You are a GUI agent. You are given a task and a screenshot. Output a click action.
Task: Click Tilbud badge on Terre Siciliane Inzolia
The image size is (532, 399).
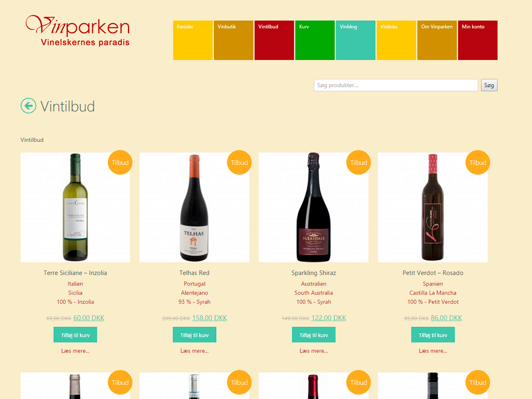point(120,163)
